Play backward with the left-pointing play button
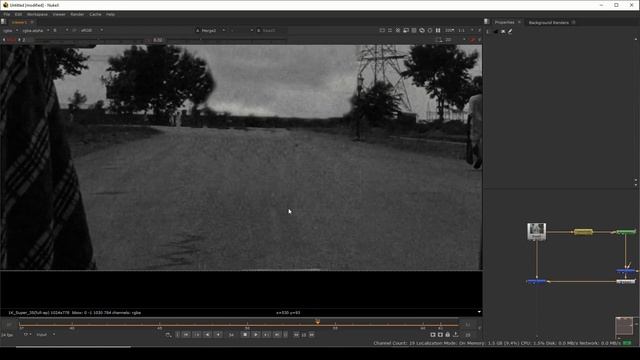The image size is (640, 360). pos(218,335)
